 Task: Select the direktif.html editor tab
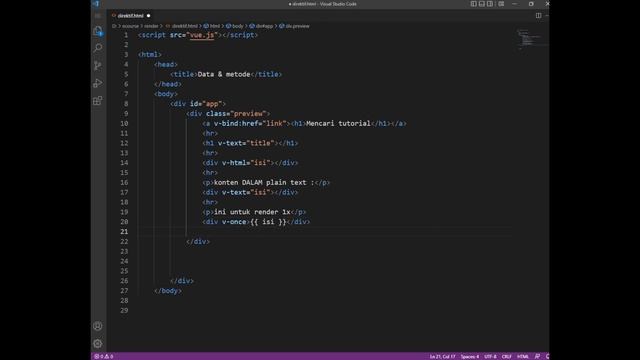[131, 16]
